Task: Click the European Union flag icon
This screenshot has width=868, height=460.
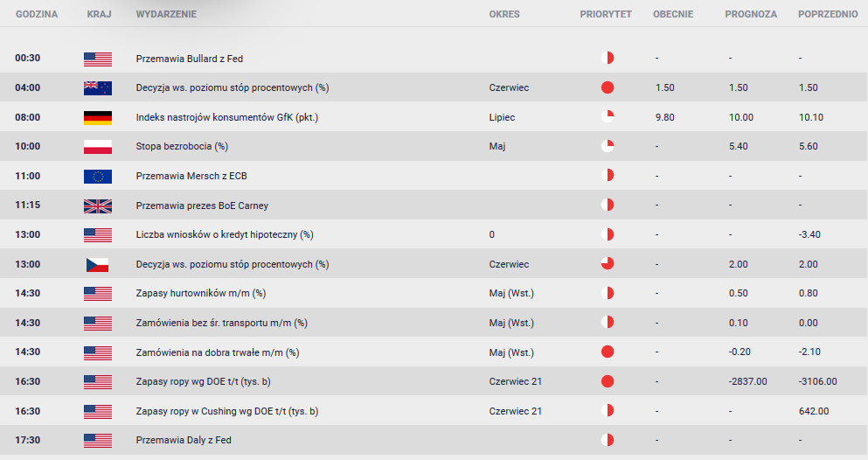Action: (x=97, y=176)
